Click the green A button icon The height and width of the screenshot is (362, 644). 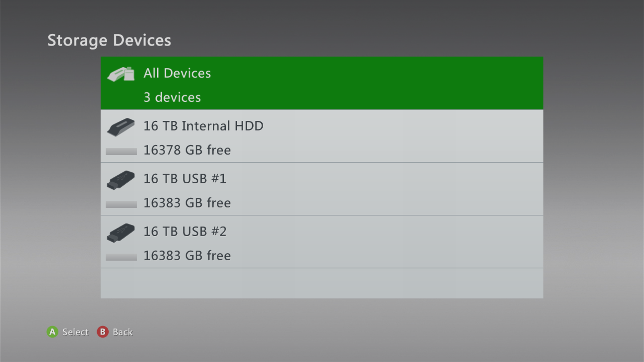pyautogui.click(x=52, y=332)
